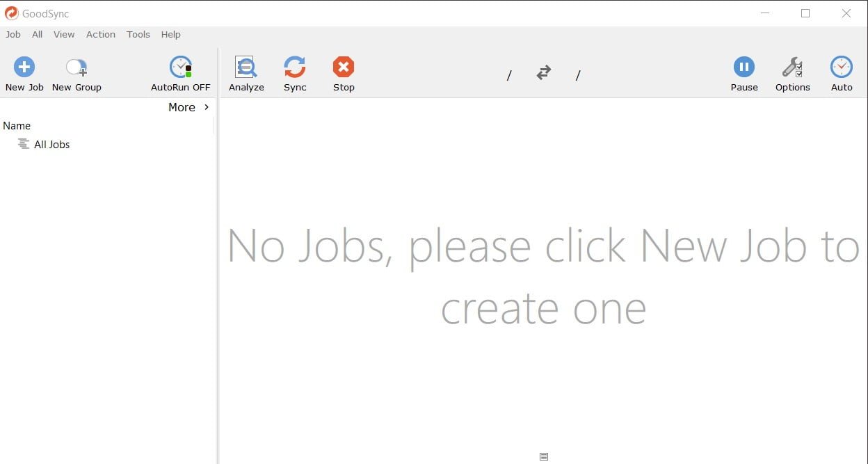Maximize the GoodSync window

coord(805,13)
